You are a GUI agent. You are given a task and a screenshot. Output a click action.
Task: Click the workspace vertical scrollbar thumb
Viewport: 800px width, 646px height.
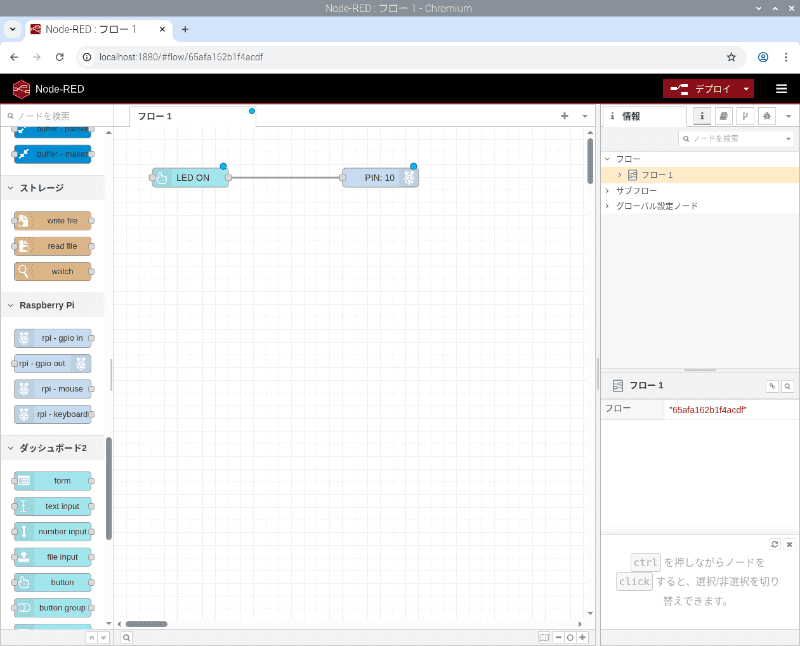[590, 161]
